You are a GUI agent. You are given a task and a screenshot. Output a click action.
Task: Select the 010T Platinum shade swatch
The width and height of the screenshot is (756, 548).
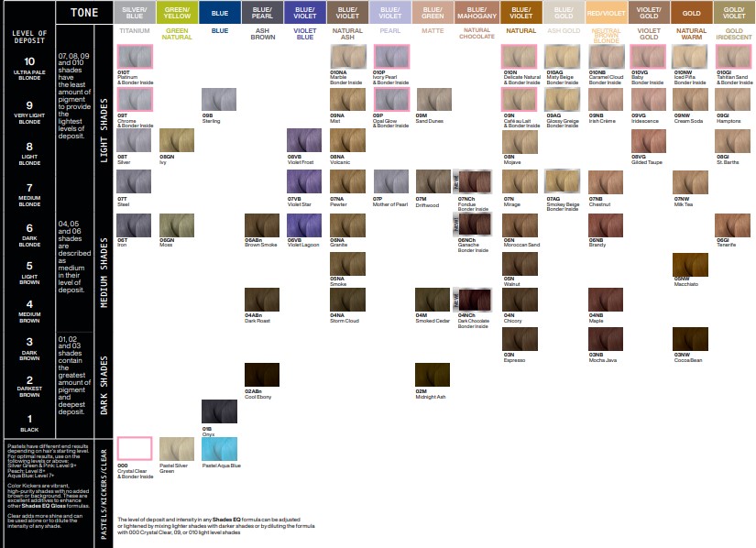134,57
